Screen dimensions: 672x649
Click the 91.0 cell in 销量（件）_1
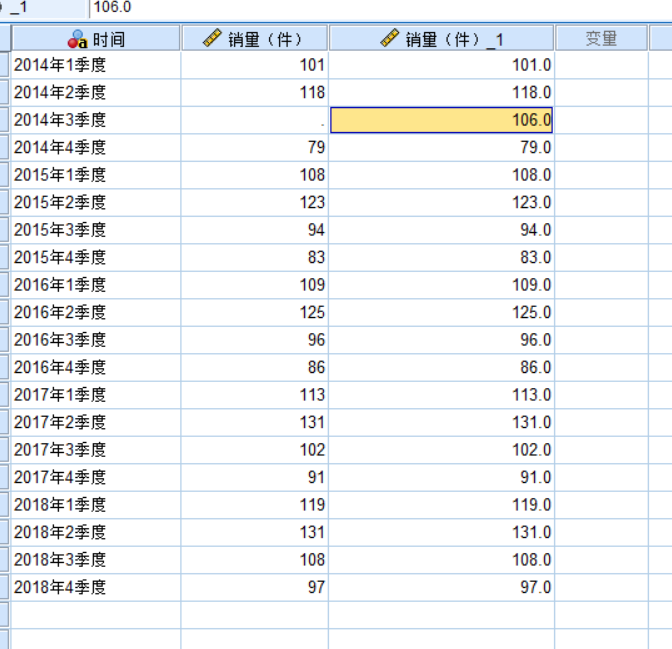[441, 477]
